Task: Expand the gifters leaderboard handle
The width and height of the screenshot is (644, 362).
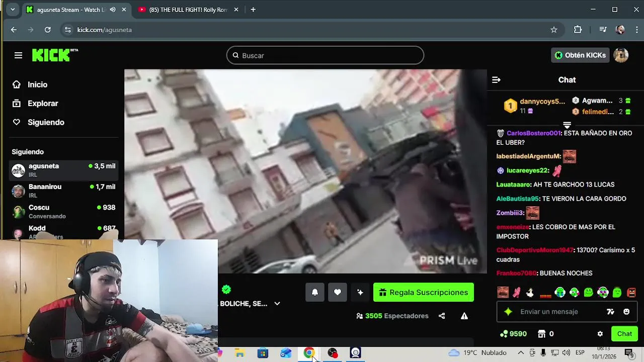Action: (x=567, y=125)
